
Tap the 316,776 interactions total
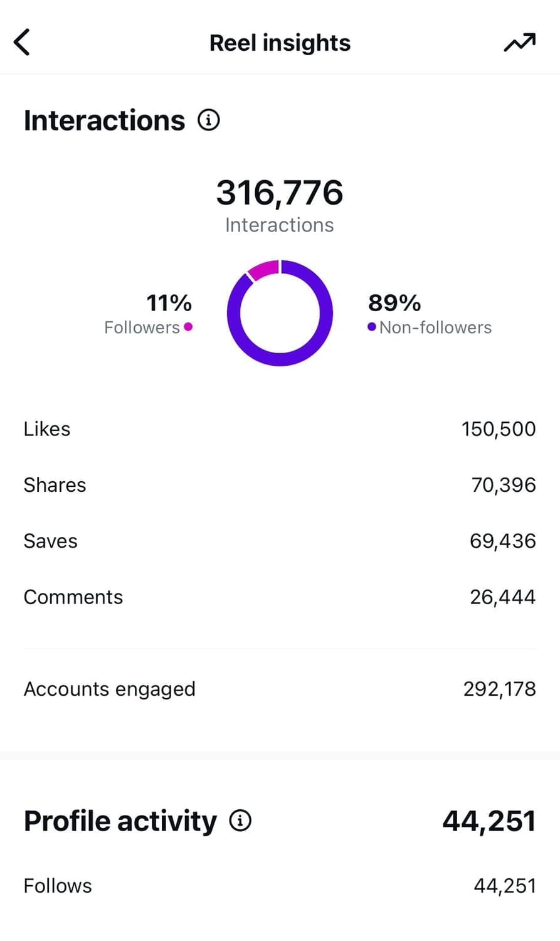tap(280, 193)
